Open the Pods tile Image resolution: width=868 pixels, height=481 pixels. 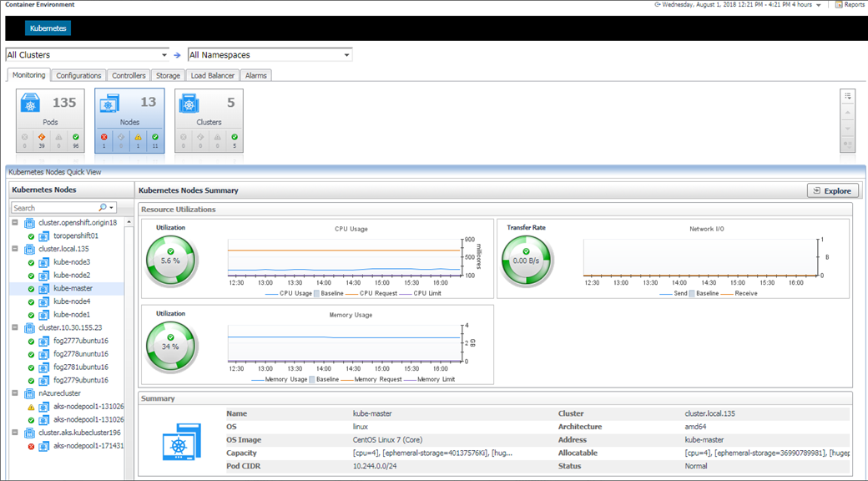click(x=50, y=120)
